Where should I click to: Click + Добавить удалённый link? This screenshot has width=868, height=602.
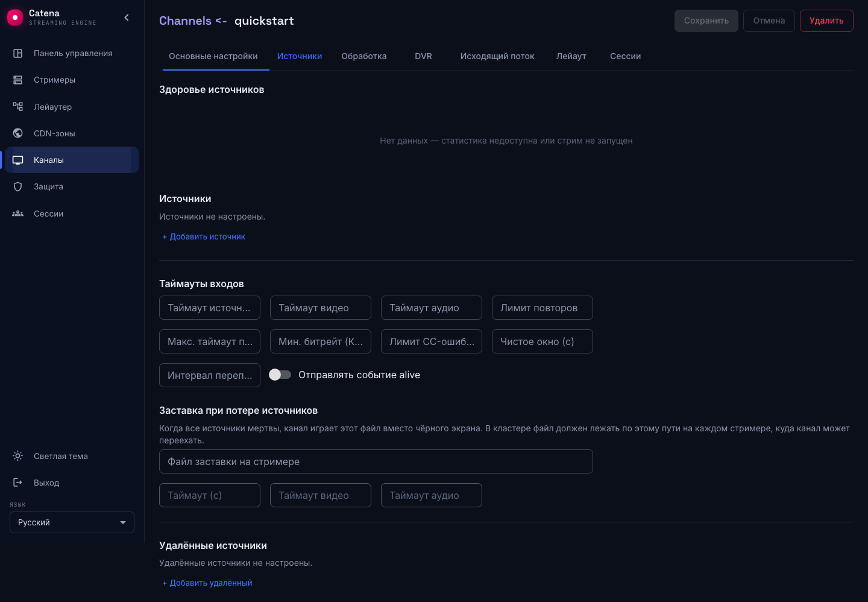click(x=207, y=583)
